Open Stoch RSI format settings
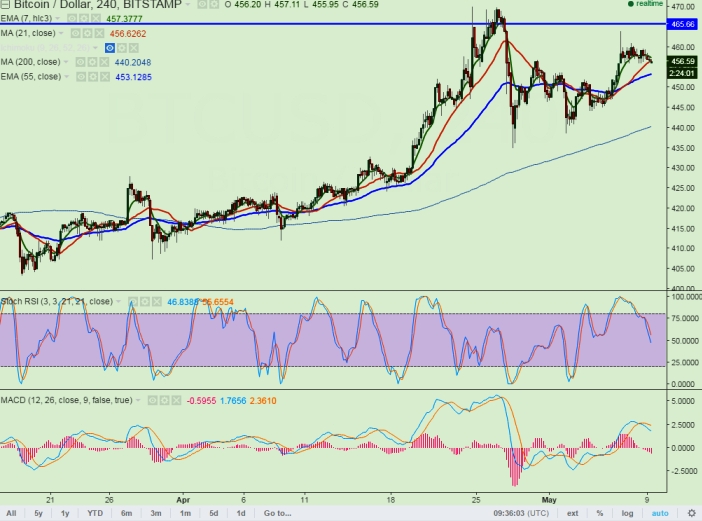The image size is (702, 521). click(x=143, y=300)
